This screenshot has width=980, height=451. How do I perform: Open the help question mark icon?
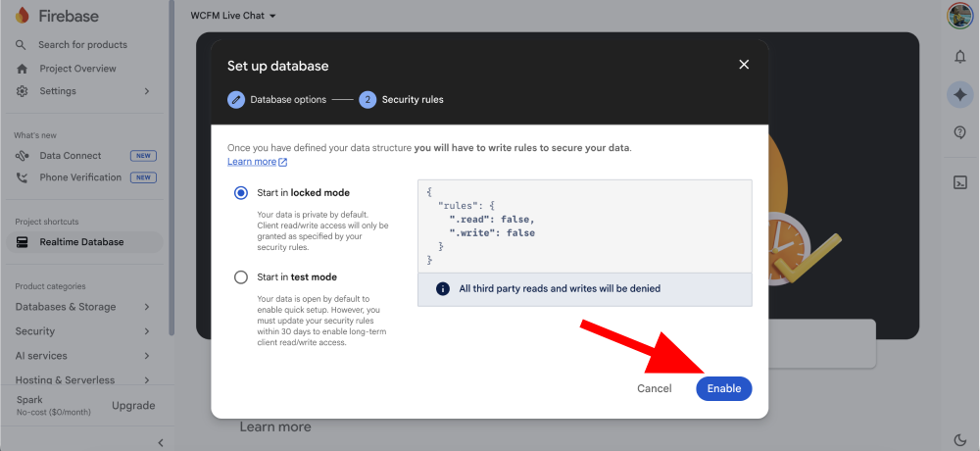click(x=960, y=132)
